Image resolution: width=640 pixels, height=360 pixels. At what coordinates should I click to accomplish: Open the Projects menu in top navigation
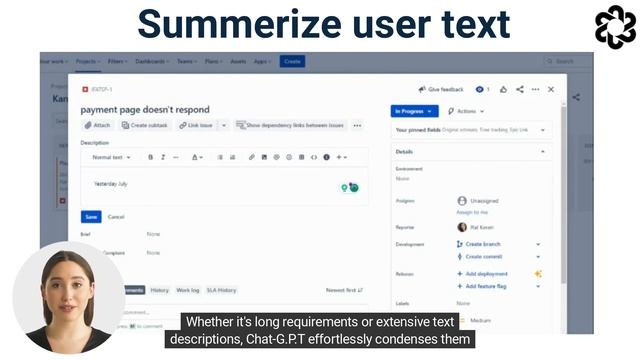pyautogui.click(x=88, y=61)
